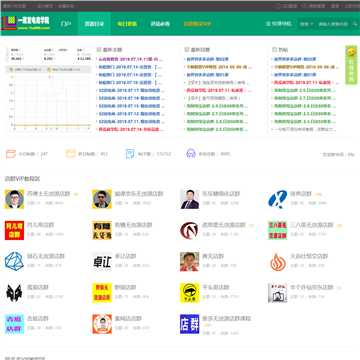Open the flame icon for 火焱社悟空店群

click(277, 262)
